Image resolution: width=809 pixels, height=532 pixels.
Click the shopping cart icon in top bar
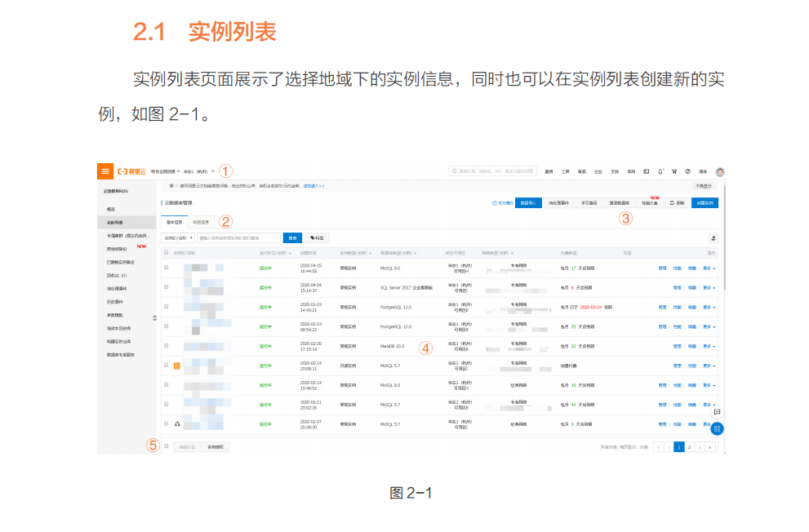(674, 171)
